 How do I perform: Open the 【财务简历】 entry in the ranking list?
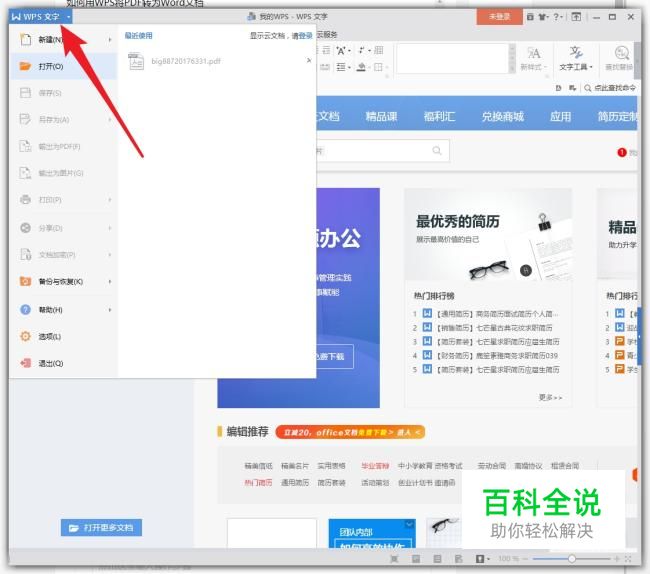pos(497,356)
